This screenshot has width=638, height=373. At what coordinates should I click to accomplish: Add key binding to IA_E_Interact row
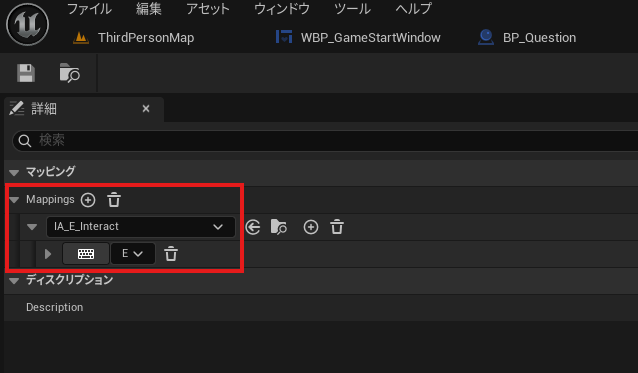coord(311,227)
